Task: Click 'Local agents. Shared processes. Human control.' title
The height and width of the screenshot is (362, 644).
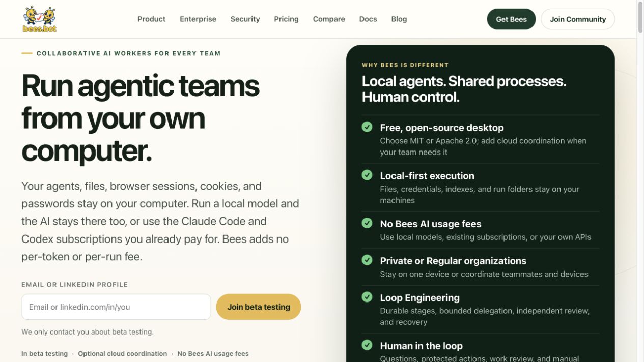Action: pyautogui.click(x=464, y=89)
